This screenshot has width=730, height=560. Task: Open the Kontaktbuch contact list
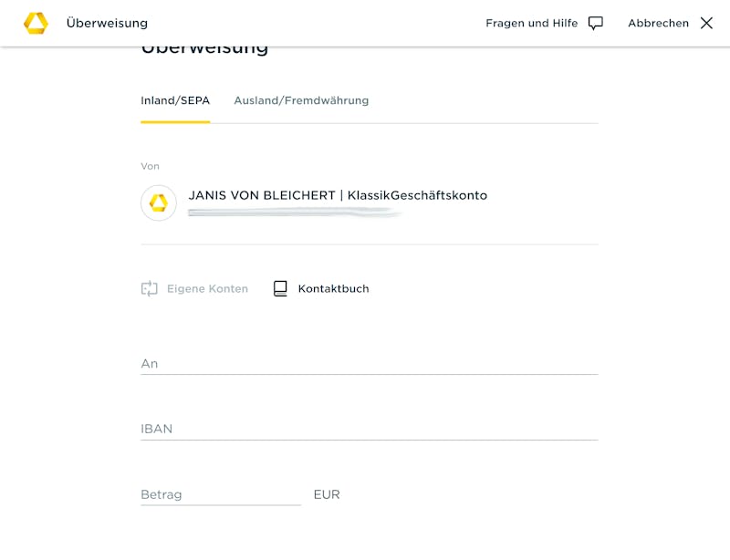[333, 288]
